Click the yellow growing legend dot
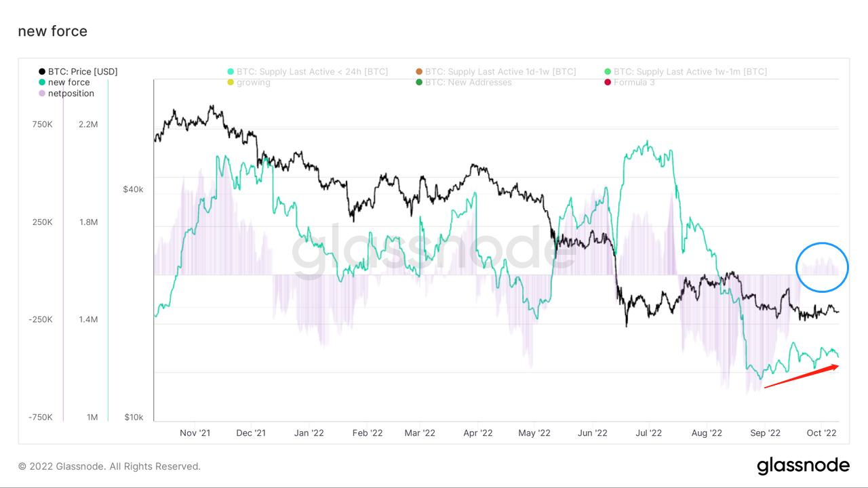The height and width of the screenshot is (488, 868). (231, 82)
